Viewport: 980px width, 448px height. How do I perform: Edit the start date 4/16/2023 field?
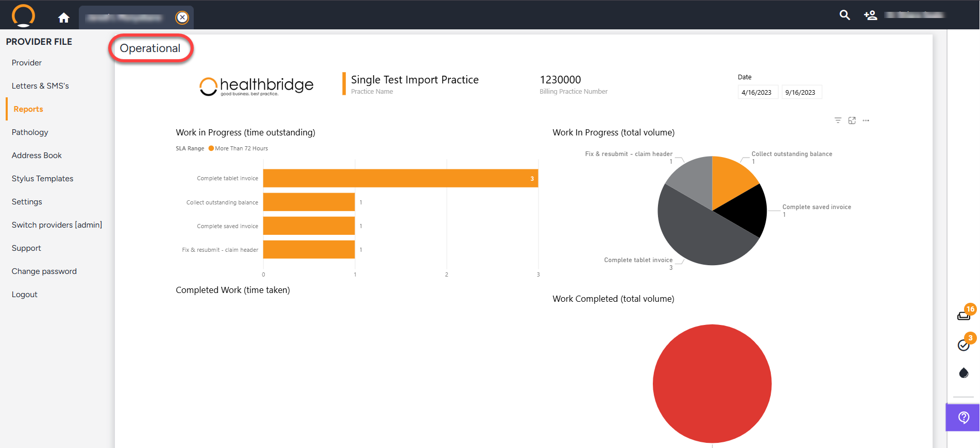756,93
